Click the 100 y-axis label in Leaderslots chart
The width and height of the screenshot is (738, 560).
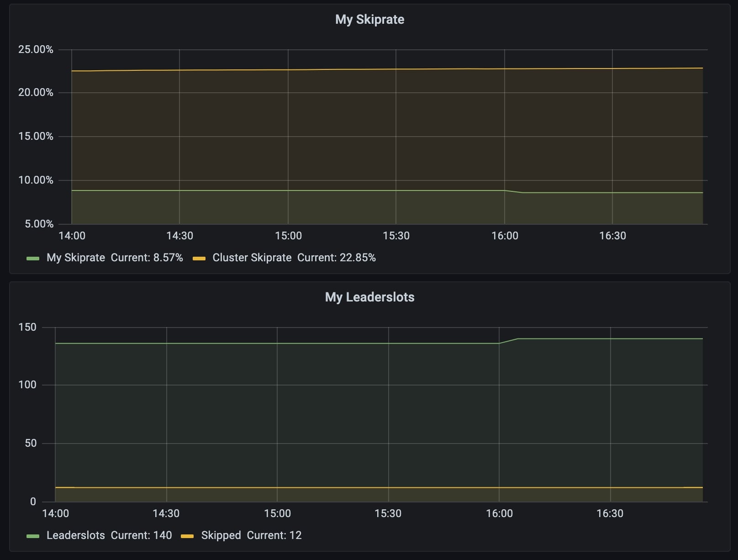point(27,385)
